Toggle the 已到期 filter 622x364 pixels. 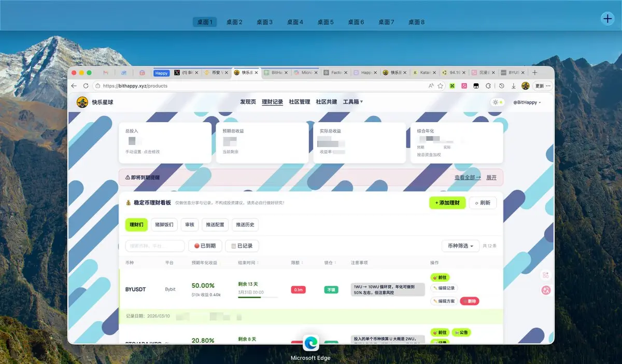(205, 246)
